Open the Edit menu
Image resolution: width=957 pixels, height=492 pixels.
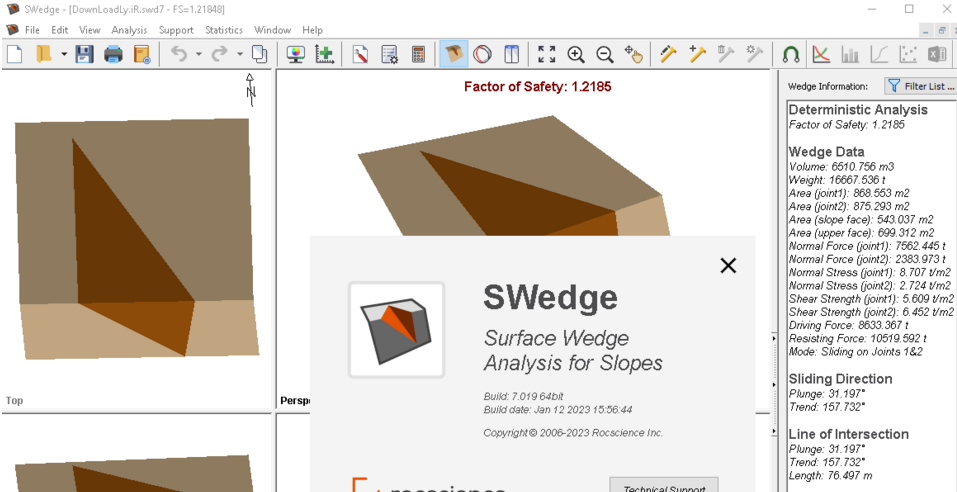(x=60, y=30)
